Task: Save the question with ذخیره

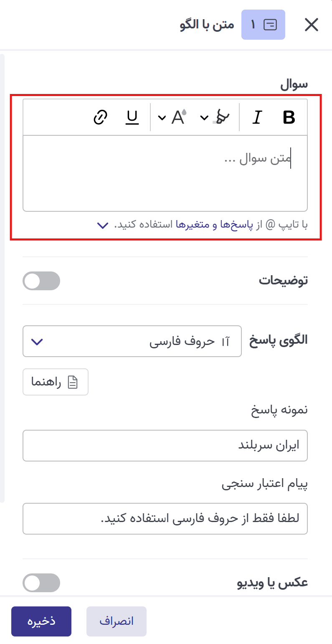Action: point(41,621)
